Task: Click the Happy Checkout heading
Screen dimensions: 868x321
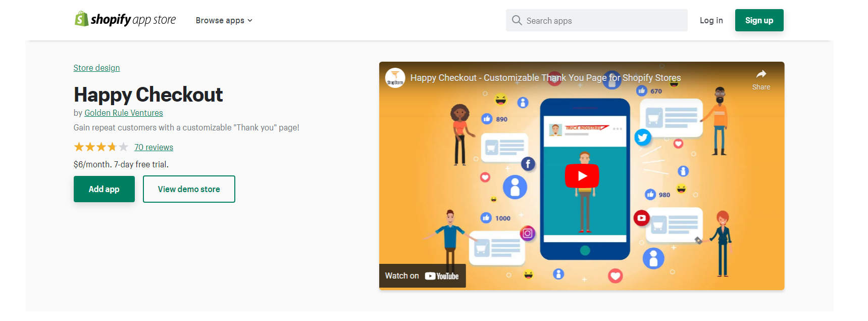Action: [x=148, y=95]
